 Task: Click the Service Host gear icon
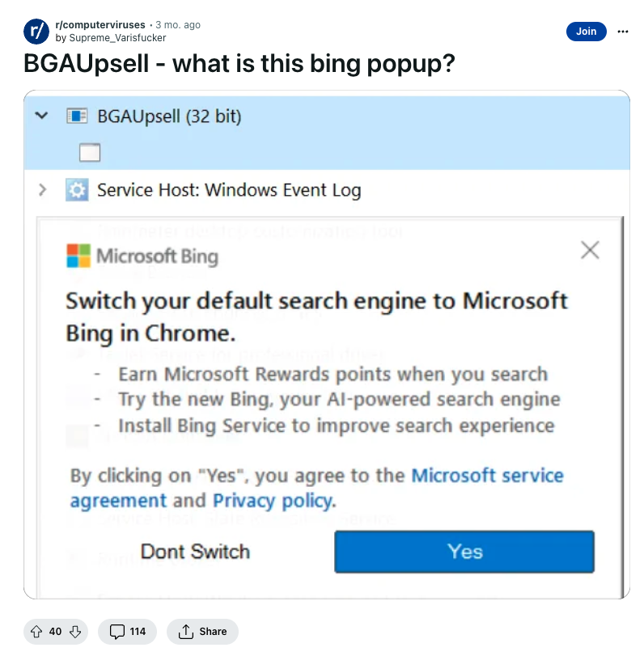click(77, 190)
